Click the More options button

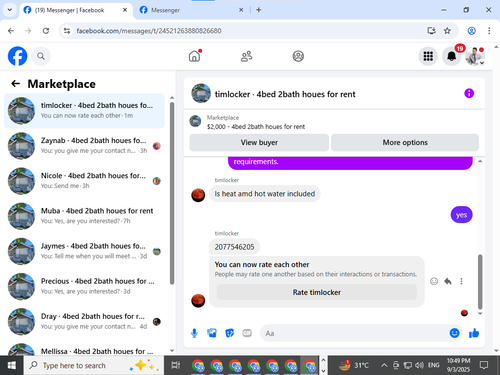pyautogui.click(x=405, y=142)
